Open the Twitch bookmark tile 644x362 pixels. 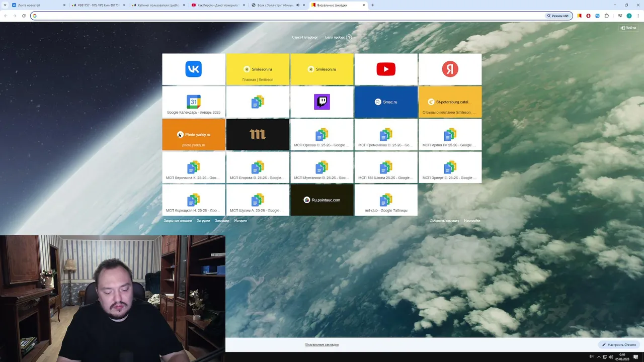tap(322, 102)
